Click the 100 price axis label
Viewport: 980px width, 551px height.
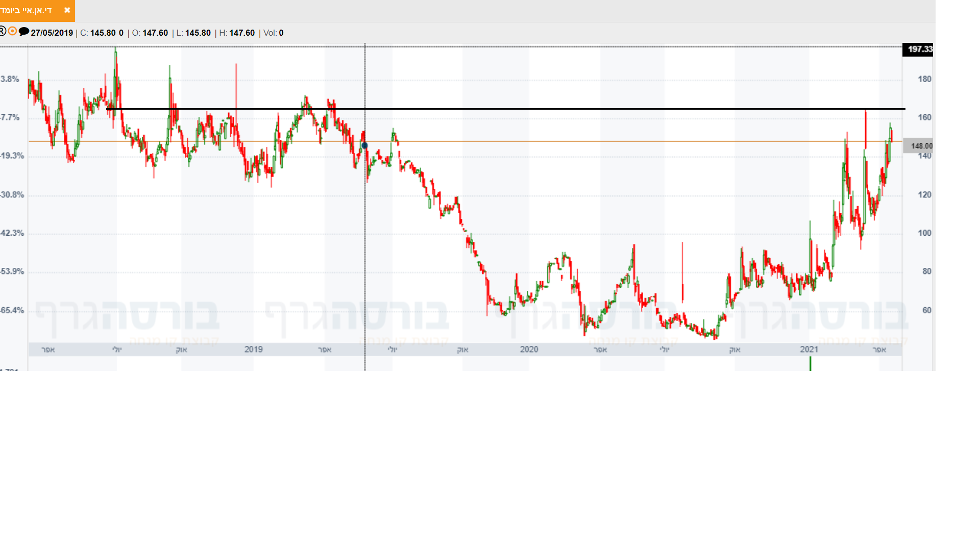(x=924, y=233)
